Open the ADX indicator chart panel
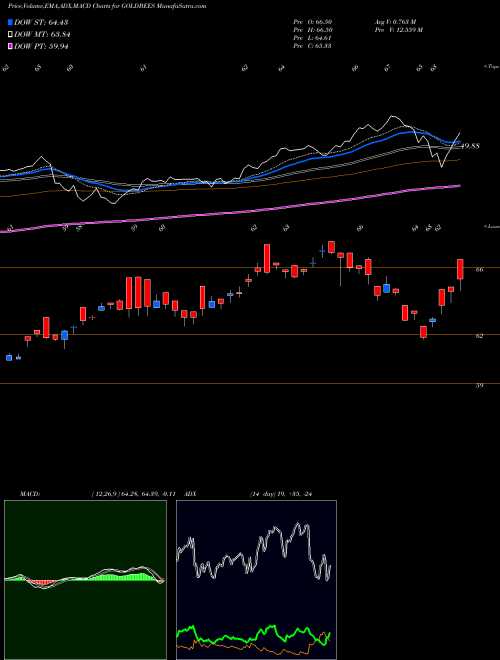Viewport: 500px width, 660px height. point(256,580)
